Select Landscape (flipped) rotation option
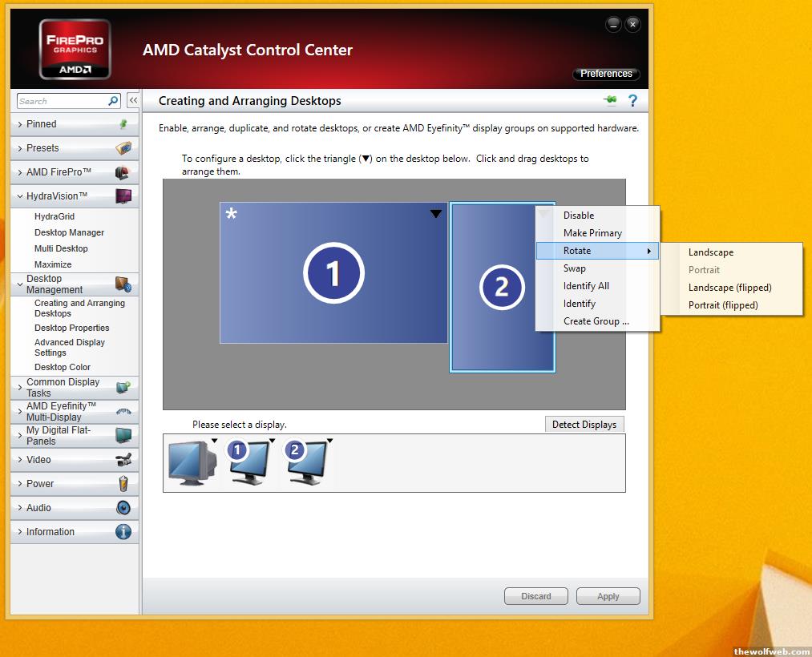This screenshot has height=657, width=812. (x=729, y=288)
